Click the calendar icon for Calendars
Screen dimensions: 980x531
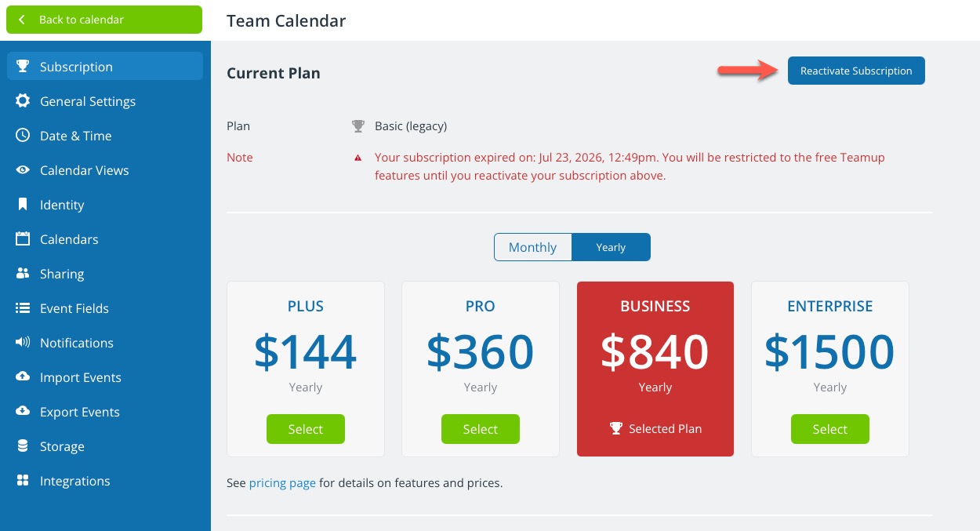coord(23,239)
